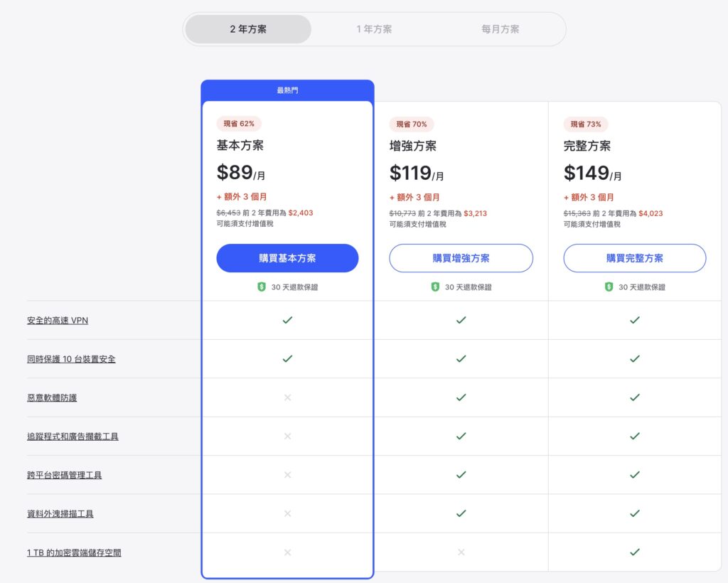Click 30 天退款保證 under 購買完整方案

pyautogui.click(x=642, y=287)
